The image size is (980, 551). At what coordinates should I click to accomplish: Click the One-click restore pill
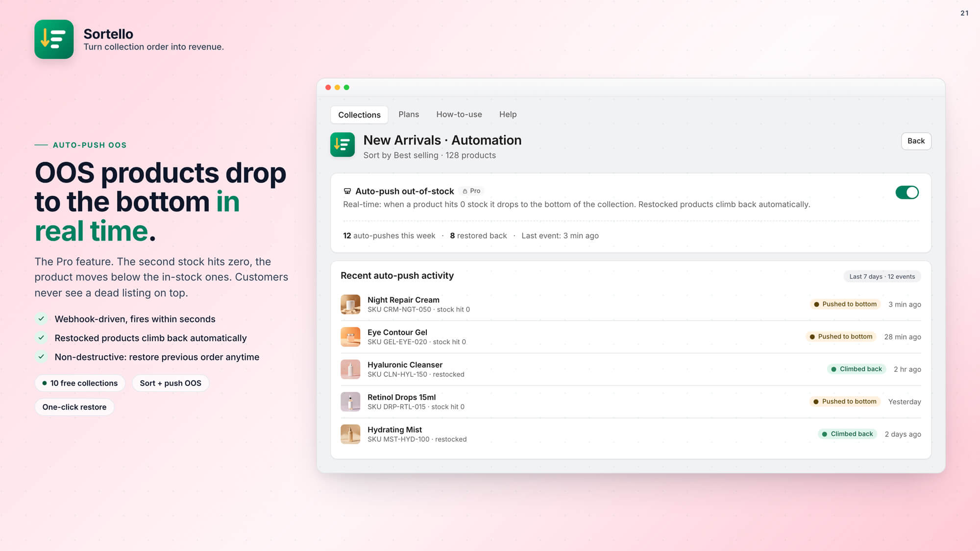click(x=74, y=407)
